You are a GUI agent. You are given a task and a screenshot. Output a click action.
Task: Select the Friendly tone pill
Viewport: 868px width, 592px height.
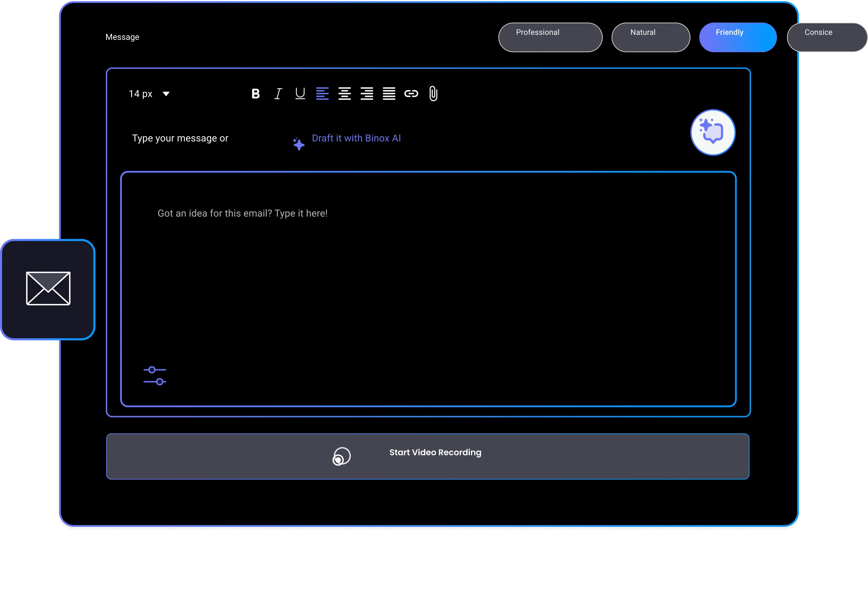click(738, 37)
